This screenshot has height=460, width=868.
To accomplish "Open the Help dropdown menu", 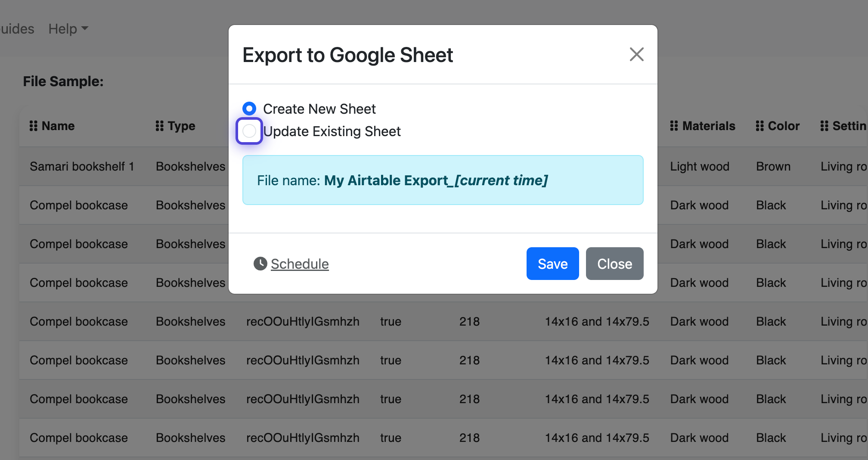I will click(x=68, y=29).
